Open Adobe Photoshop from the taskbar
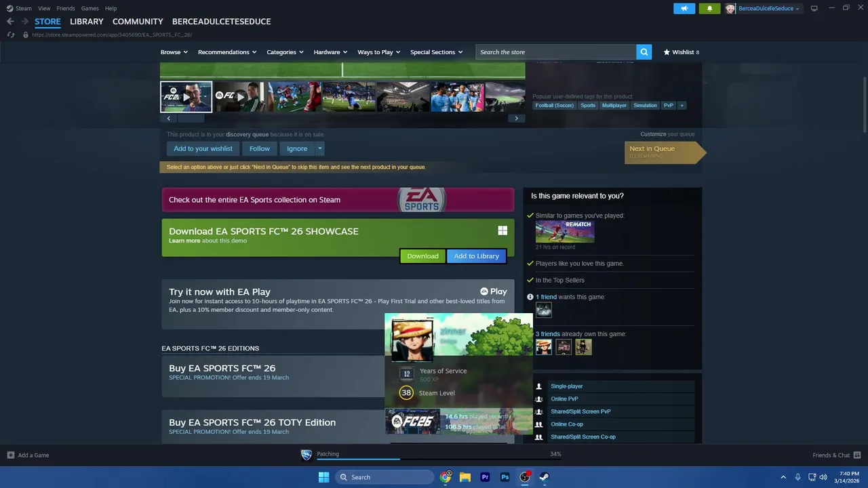The height and width of the screenshot is (488, 868). (505, 477)
